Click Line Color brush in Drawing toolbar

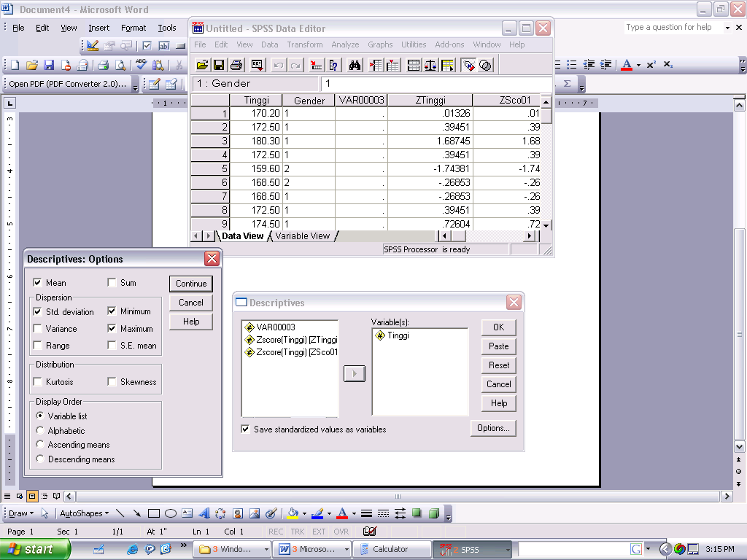317,513
